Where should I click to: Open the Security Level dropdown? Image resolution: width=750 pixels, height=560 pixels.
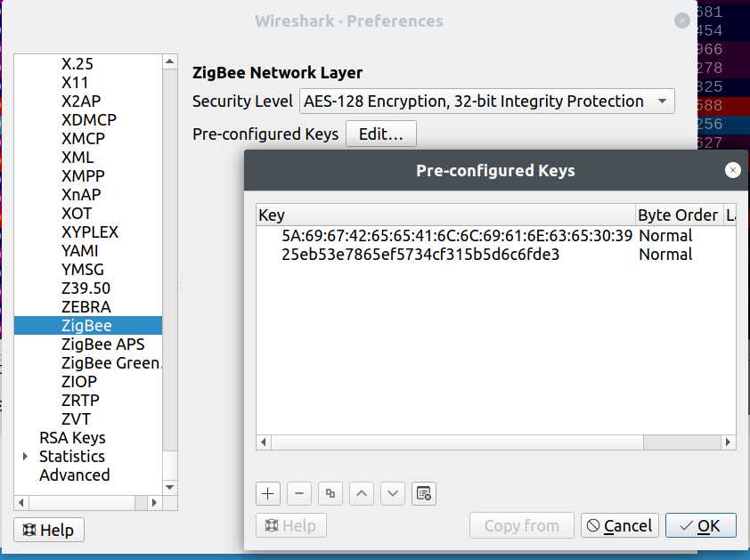click(487, 101)
